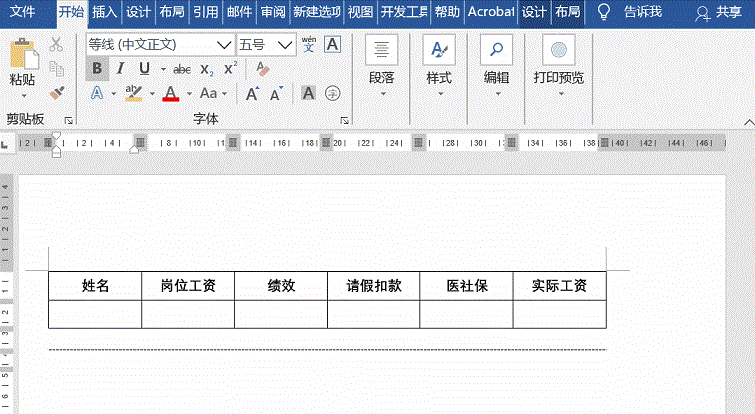Click the 请假扣款 header cell
The height and width of the screenshot is (414, 755).
coord(374,286)
